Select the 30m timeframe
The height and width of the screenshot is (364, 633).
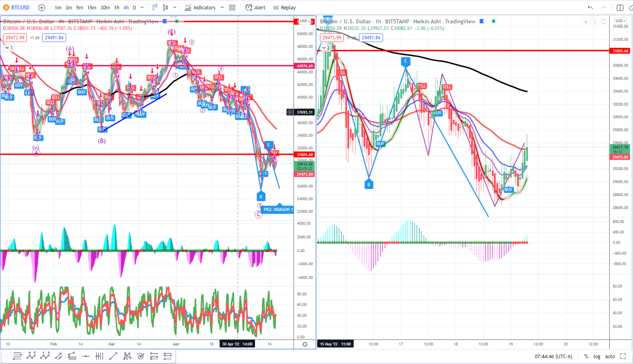pos(105,7)
